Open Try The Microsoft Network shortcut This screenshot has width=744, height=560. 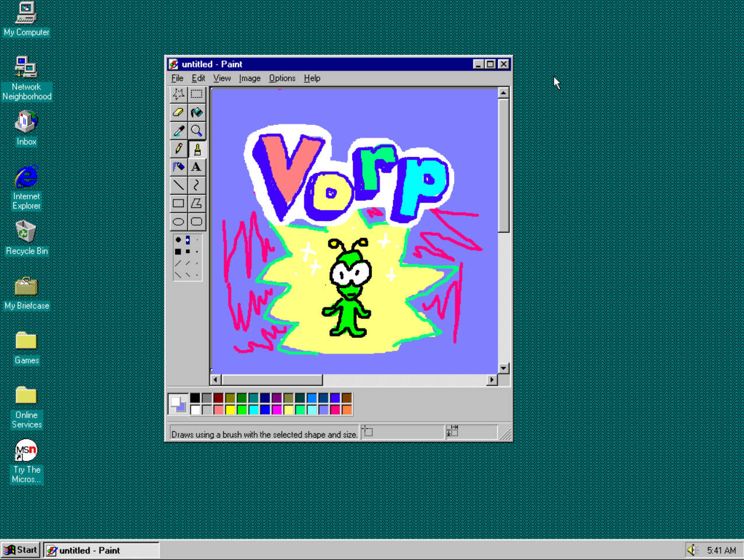pos(26,461)
